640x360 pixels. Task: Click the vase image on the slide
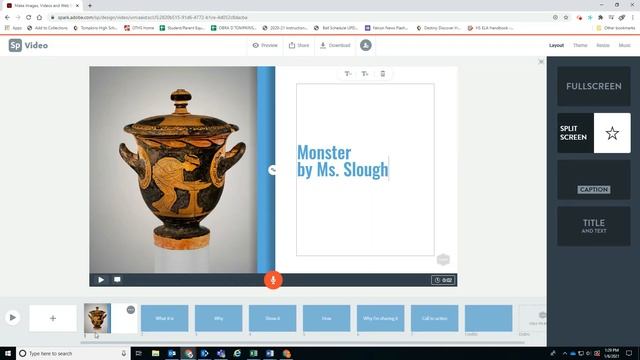click(x=173, y=169)
